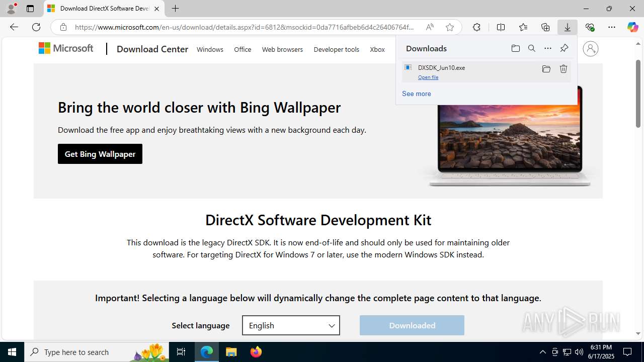This screenshot has width=644, height=362.
Task: Open the Web browsers menu item
Action: coord(282,49)
